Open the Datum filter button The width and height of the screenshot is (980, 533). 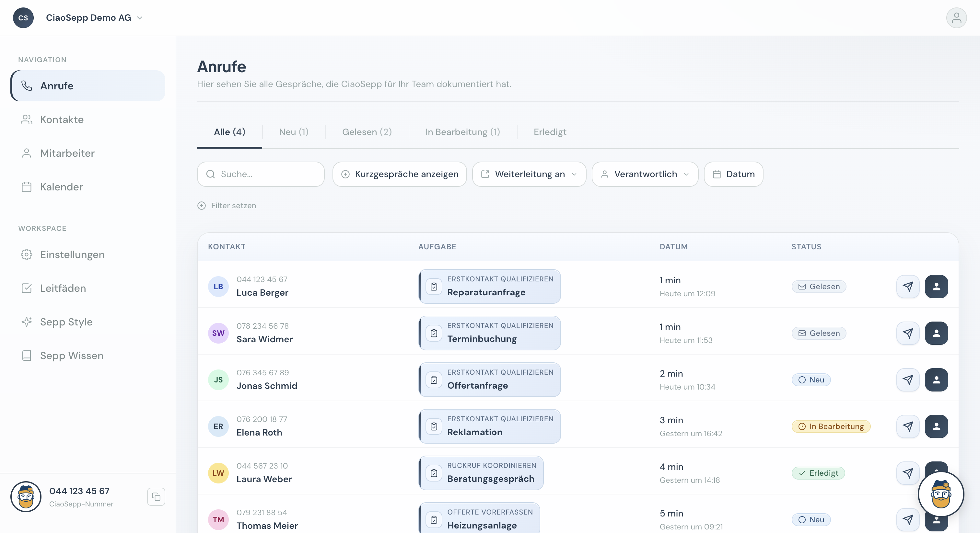(x=733, y=174)
